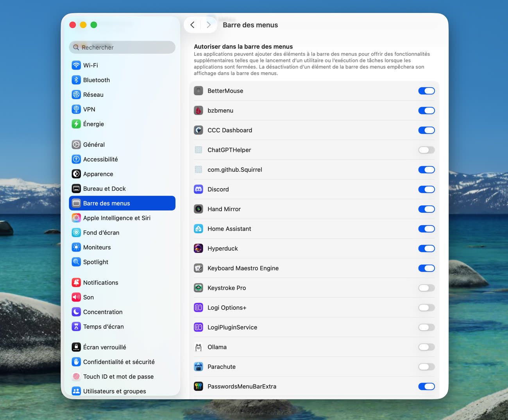Click the Hyperduck app icon

click(x=199, y=248)
